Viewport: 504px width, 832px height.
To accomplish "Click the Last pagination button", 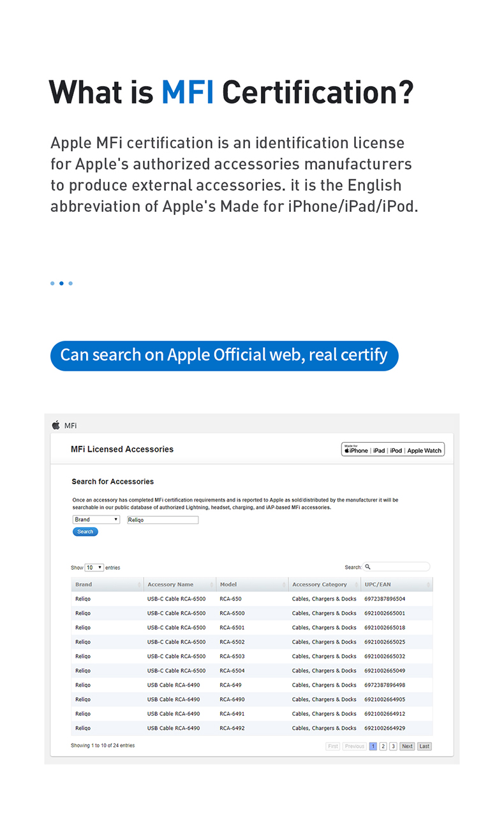I will [x=424, y=746].
